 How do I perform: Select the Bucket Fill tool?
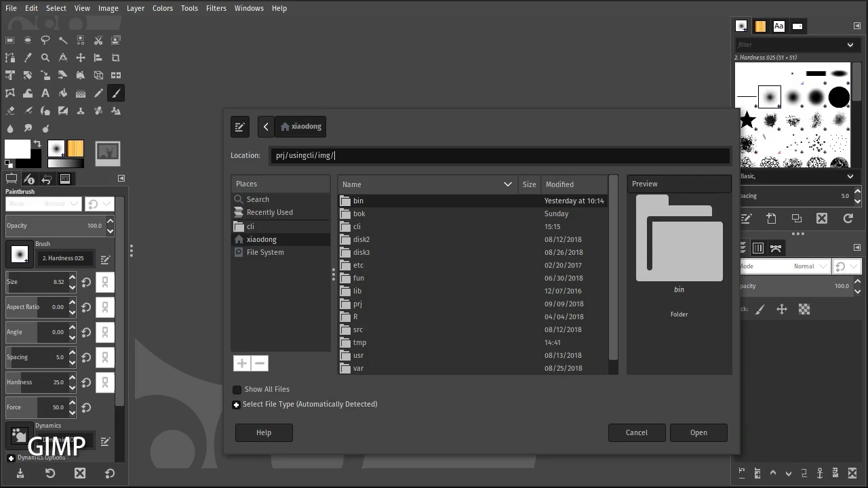point(63,93)
